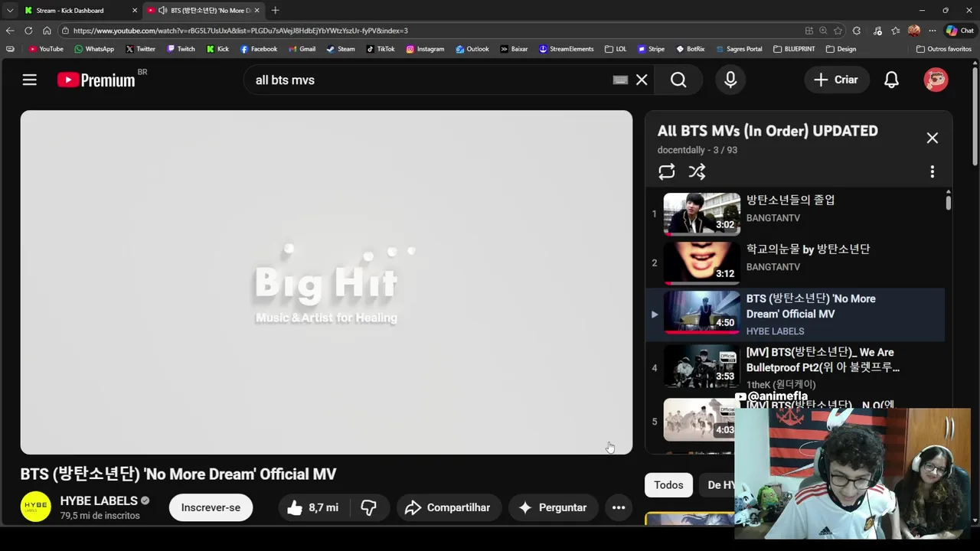Click the playlist panel scrollbar
Screen dimensions: 980x551
pyautogui.click(x=948, y=202)
